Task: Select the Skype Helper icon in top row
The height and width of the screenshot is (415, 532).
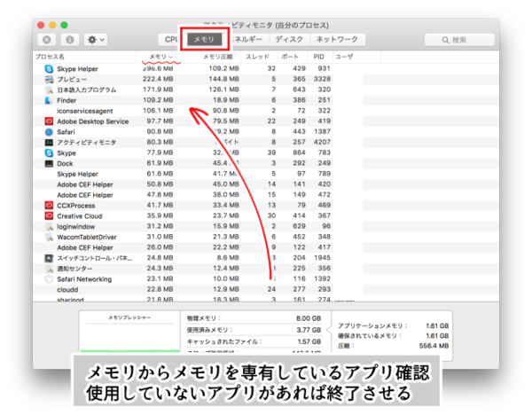Action: [x=48, y=68]
